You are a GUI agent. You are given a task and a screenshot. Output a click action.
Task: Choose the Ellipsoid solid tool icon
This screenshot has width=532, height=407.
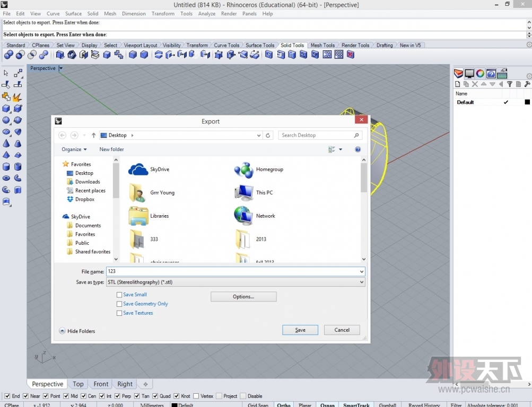click(x=6, y=132)
